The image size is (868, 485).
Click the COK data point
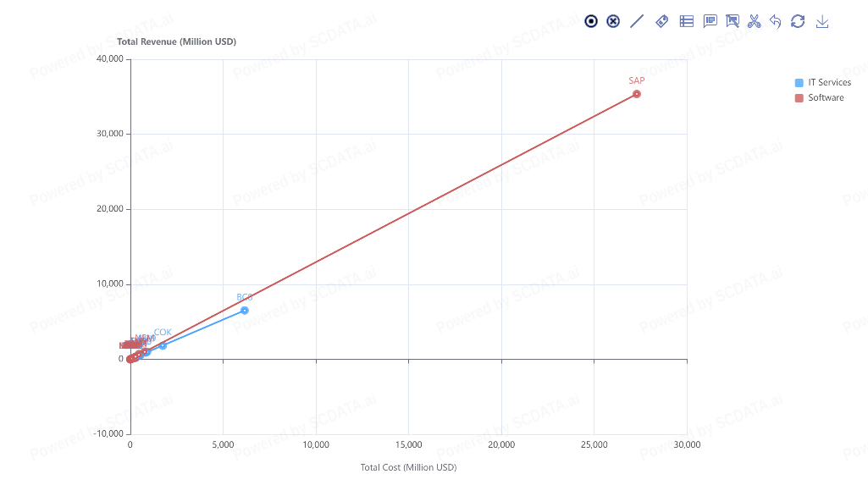point(163,345)
